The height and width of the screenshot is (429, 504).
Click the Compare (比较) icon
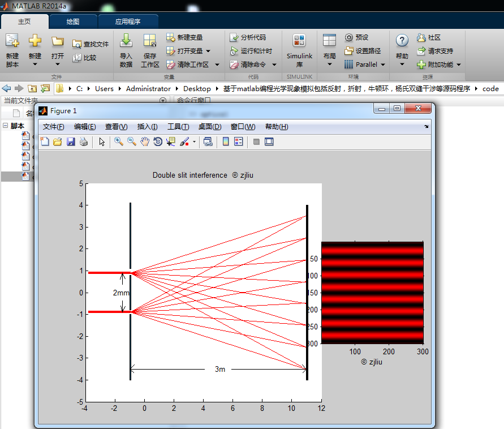(x=77, y=58)
